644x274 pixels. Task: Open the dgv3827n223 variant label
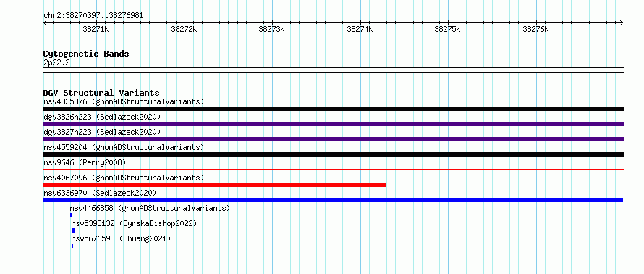[102, 132]
